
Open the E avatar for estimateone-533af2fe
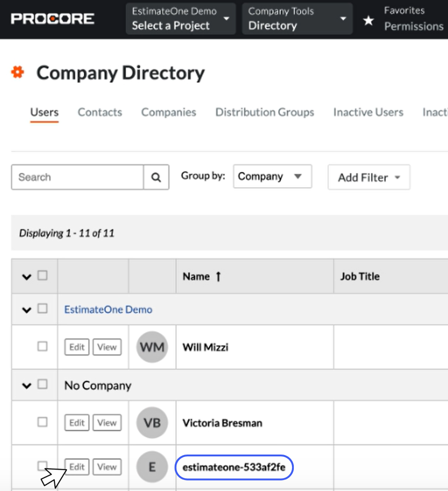pyautogui.click(x=152, y=467)
